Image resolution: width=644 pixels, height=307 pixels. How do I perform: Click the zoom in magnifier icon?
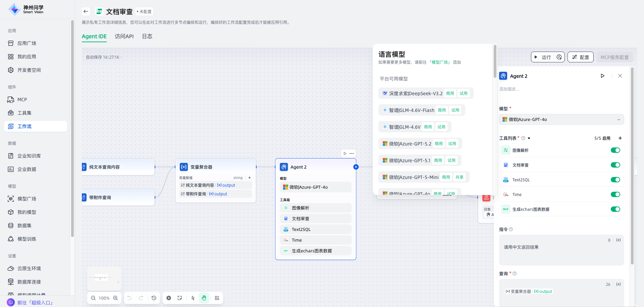click(115, 298)
